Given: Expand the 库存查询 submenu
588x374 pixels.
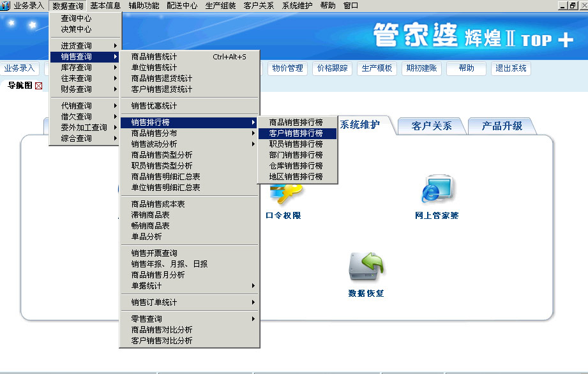Looking at the screenshot, I should click(85, 68).
